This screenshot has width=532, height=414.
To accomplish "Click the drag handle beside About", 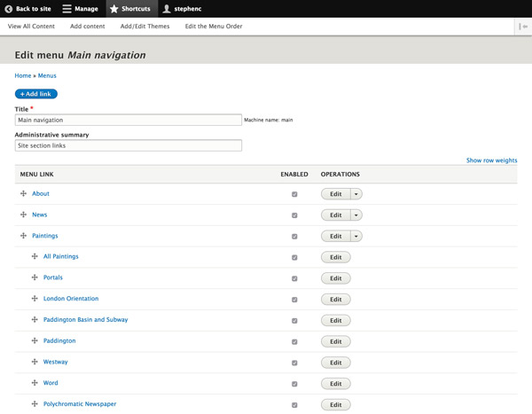I will 24,193.
